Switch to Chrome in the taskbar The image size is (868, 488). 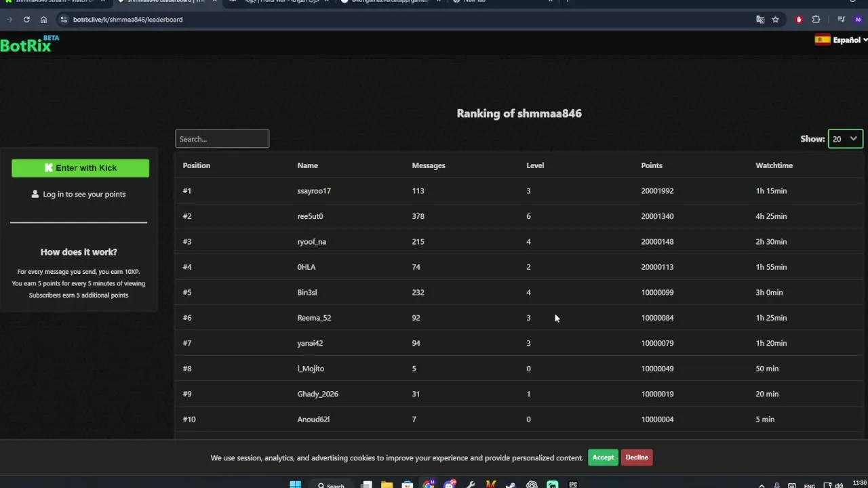click(429, 485)
